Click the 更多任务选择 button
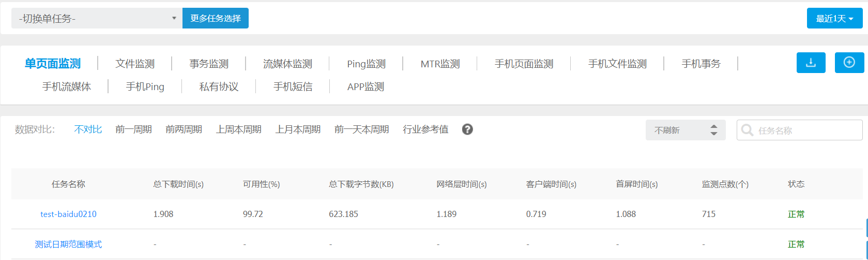This screenshot has height=260, width=868. point(216,19)
